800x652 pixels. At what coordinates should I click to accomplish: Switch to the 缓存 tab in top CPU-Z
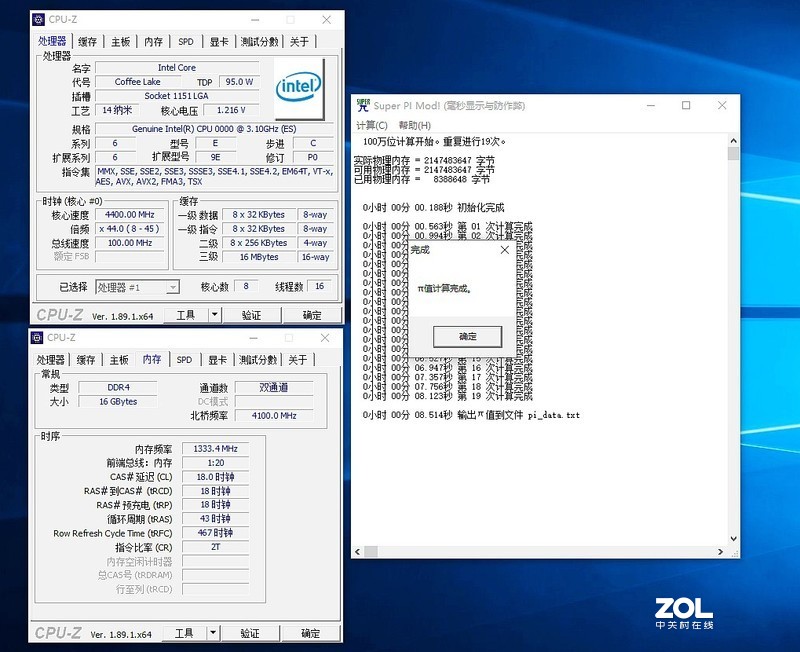85,41
